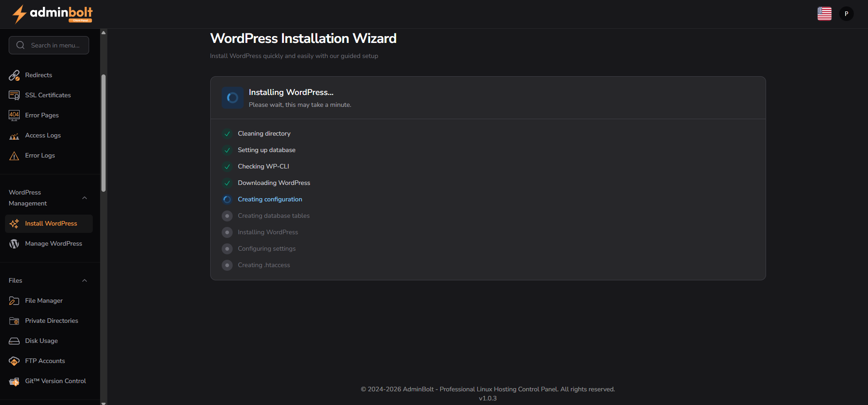868x405 pixels.
Task: Click the Manage WordPress logo icon
Action: pyautogui.click(x=14, y=244)
